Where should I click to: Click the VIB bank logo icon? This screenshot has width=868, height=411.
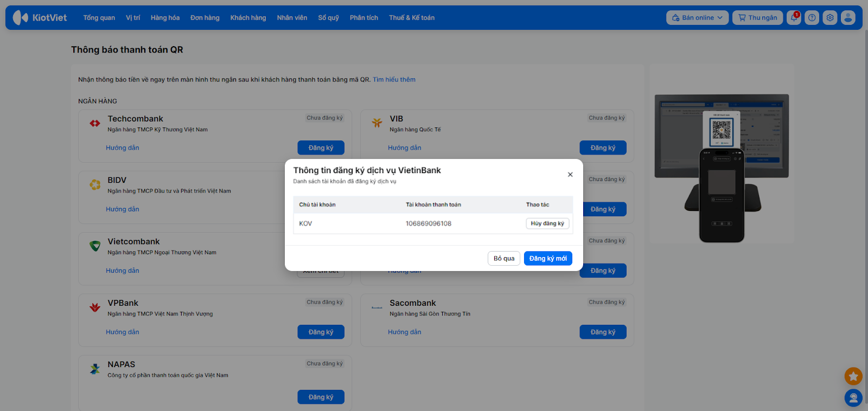click(377, 123)
